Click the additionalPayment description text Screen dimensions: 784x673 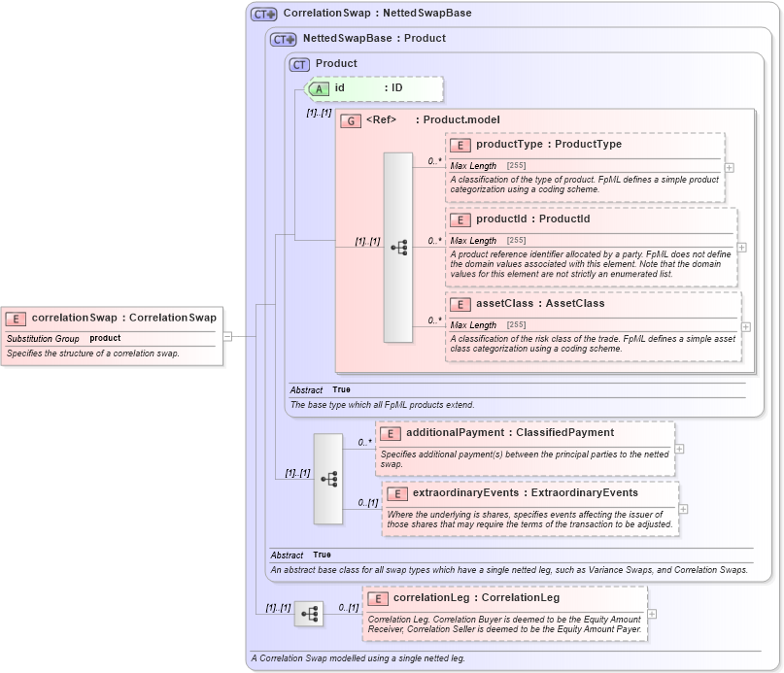point(525,459)
